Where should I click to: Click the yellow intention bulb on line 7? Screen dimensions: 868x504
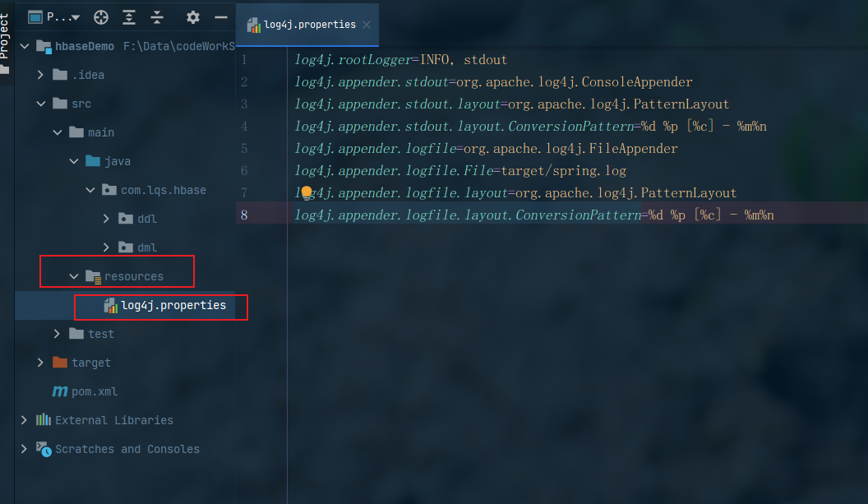click(x=306, y=192)
